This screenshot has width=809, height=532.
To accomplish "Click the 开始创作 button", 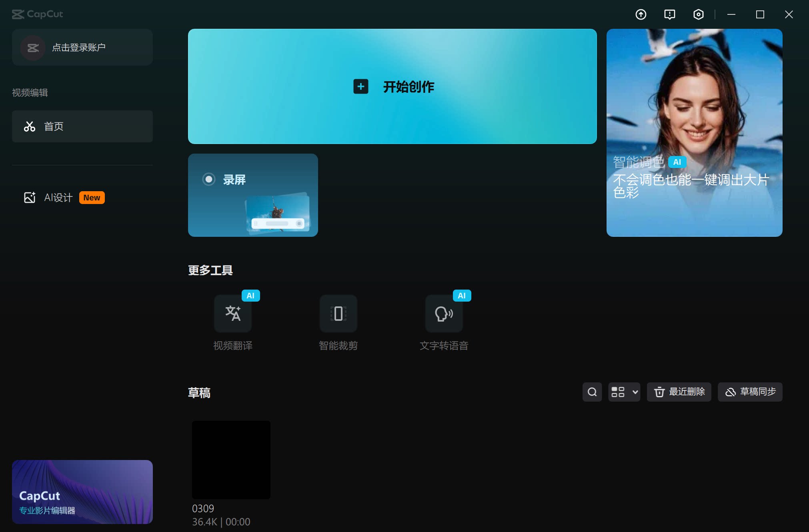I will 392,86.
